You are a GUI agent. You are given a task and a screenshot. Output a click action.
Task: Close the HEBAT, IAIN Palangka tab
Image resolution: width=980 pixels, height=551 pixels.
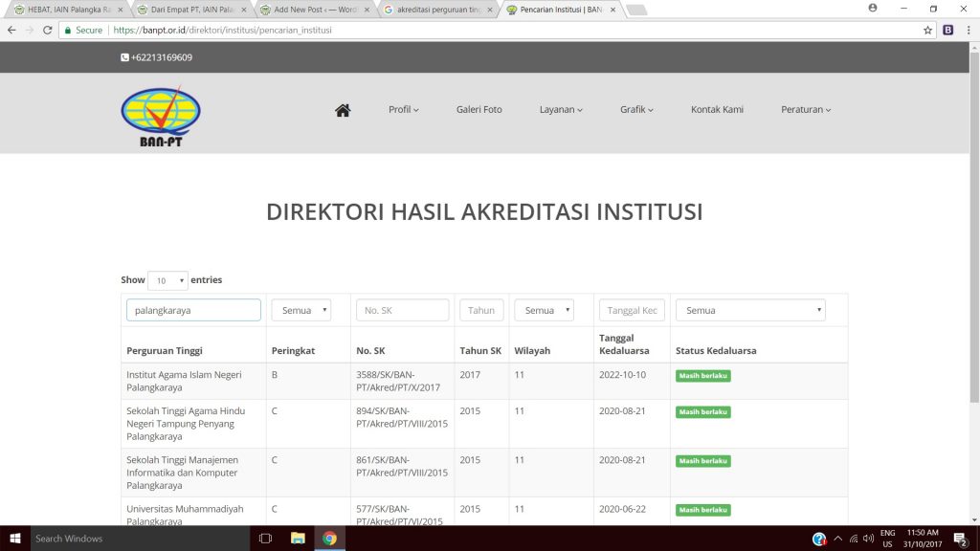click(120, 10)
